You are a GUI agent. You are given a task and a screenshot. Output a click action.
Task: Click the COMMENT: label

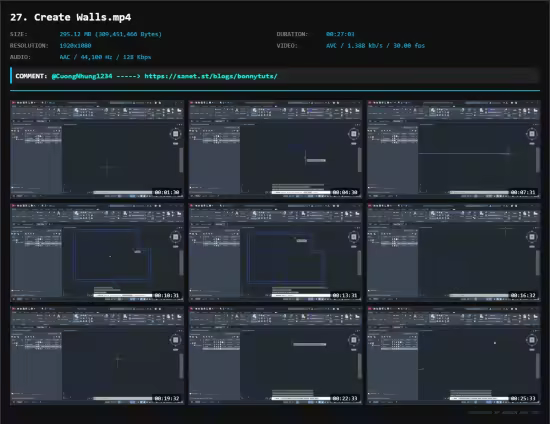point(31,76)
